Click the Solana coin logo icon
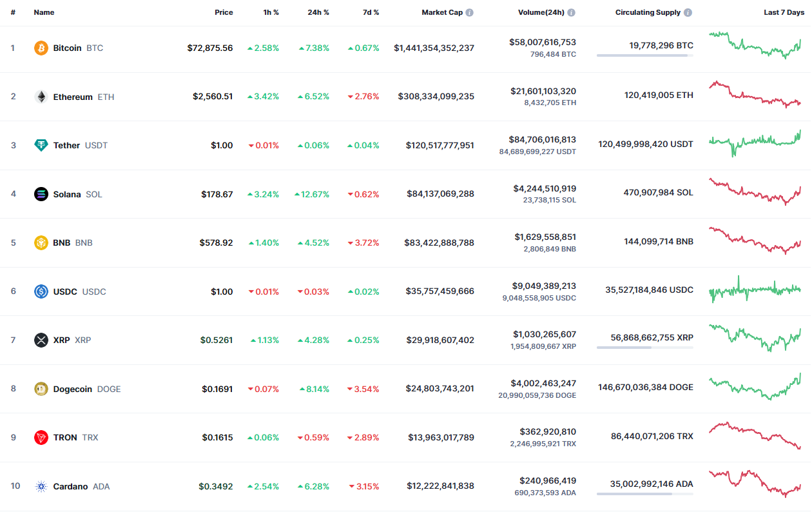Screen dimensions: 812x512 [x=41, y=194]
